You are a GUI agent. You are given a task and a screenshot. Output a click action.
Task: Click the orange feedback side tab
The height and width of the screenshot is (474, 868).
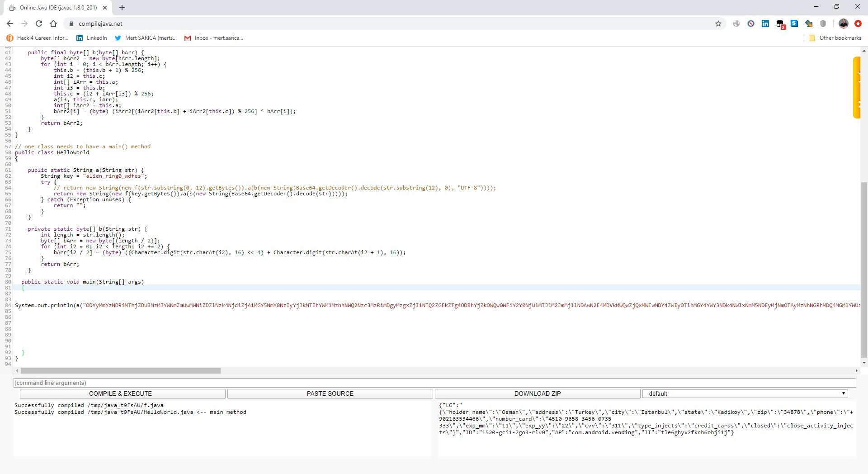pos(857,87)
